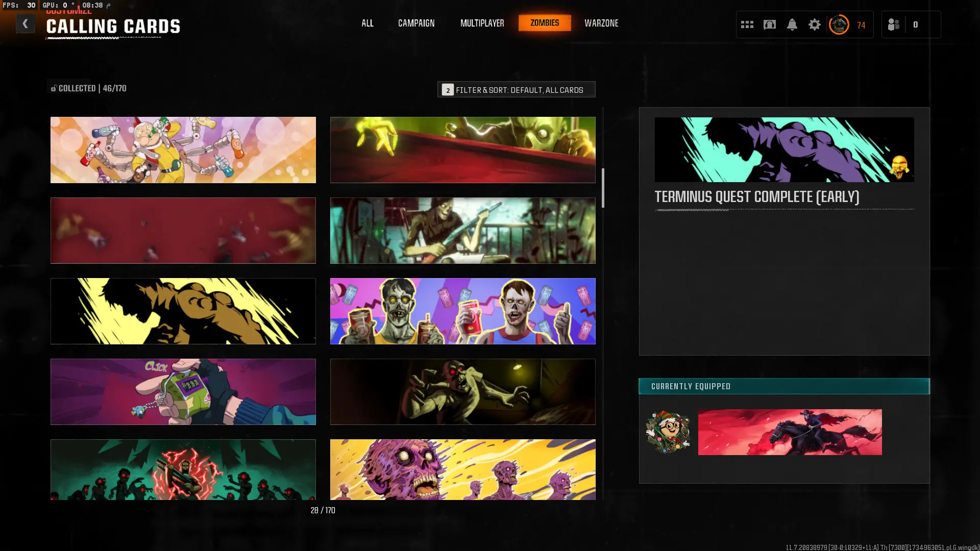
Task: Open the notifications bell
Action: (792, 24)
